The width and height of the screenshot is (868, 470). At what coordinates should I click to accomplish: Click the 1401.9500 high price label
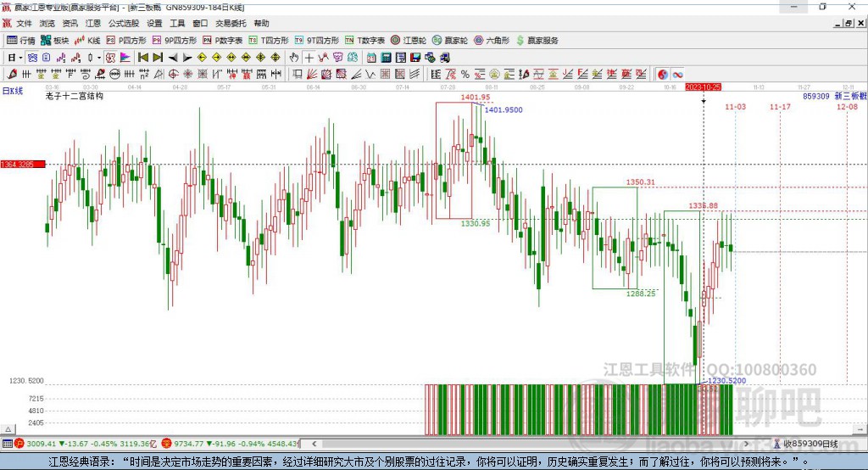504,109
